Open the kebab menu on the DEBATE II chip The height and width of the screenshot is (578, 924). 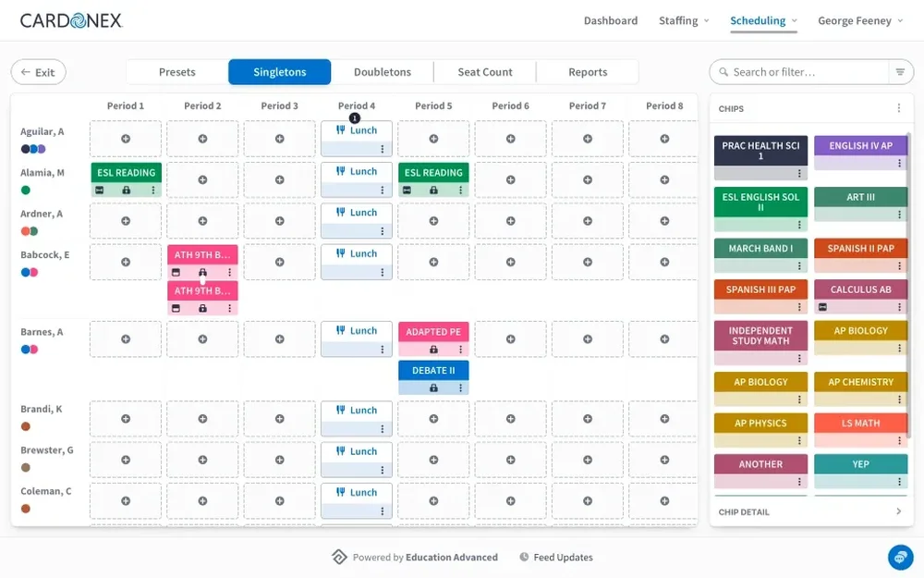tap(460, 388)
